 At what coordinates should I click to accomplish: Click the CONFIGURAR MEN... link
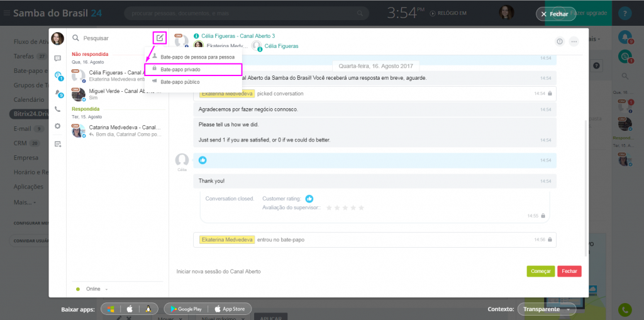pyautogui.click(x=31, y=223)
